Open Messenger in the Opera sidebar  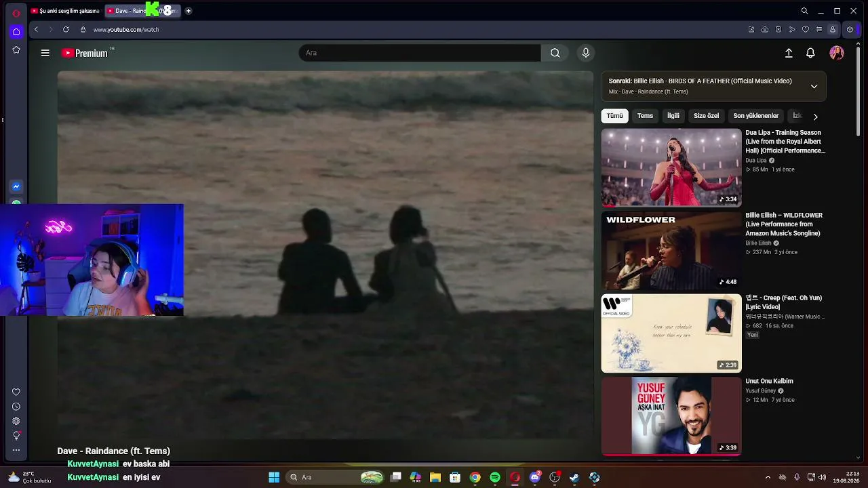click(x=16, y=186)
